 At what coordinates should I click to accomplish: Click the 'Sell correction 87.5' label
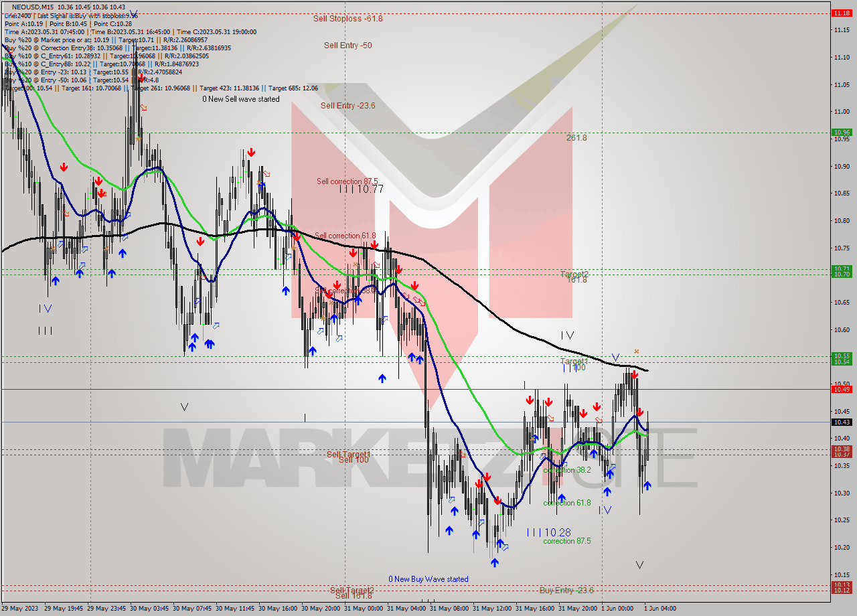point(347,181)
